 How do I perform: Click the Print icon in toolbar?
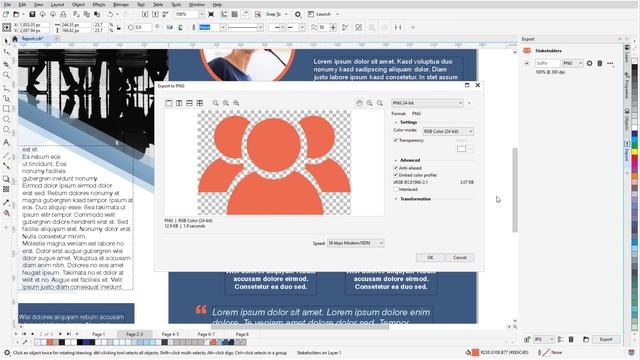pos(63,14)
